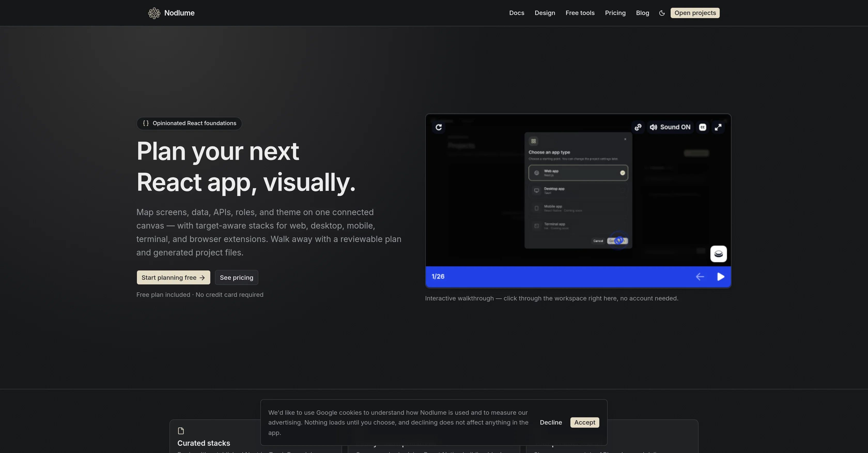Click the Open projects button
Screen dimensions: 868x453
click(x=695, y=13)
